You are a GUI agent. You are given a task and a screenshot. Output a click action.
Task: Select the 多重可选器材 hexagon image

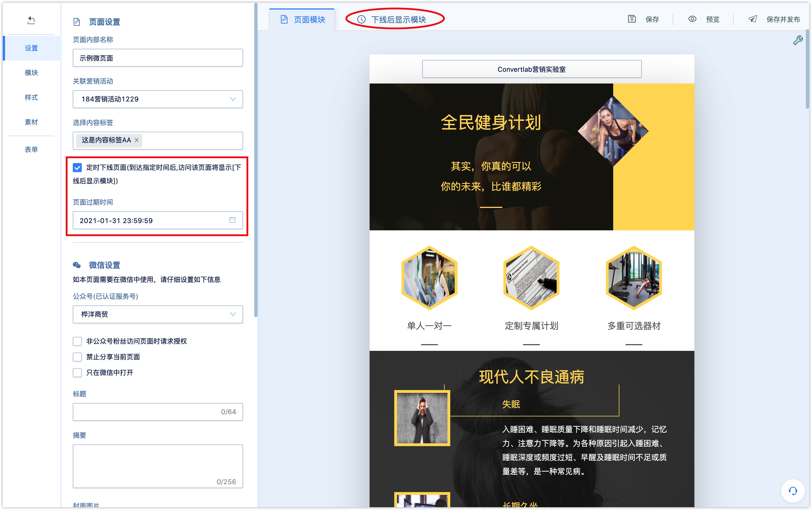634,278
